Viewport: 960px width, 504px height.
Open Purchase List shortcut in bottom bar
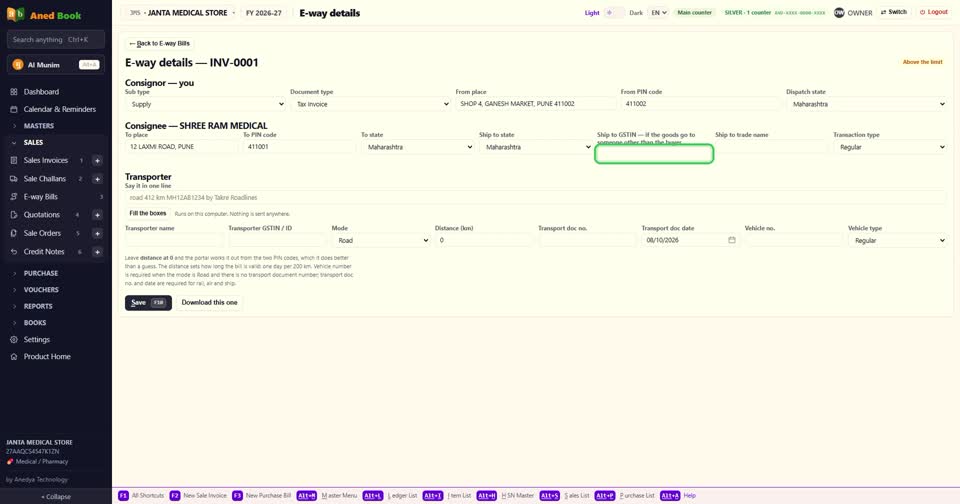[624, 495]
